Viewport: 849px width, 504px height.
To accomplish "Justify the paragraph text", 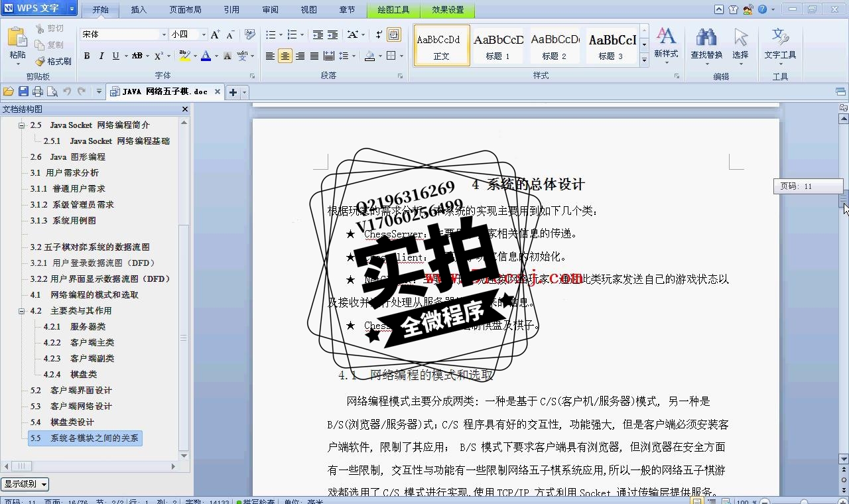I will click(314, 56).
